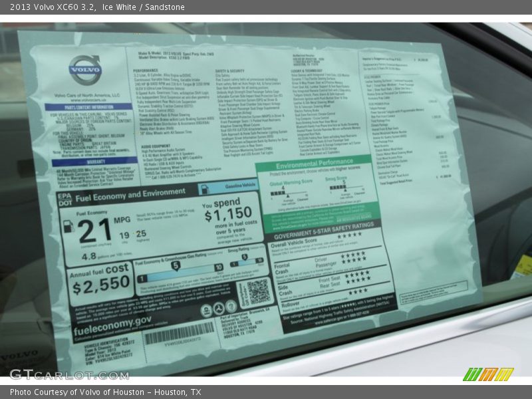The height and width of the screenshot is (399, 532).
Task: Click the QR code on the fuel label
Action: coord(259,291)
